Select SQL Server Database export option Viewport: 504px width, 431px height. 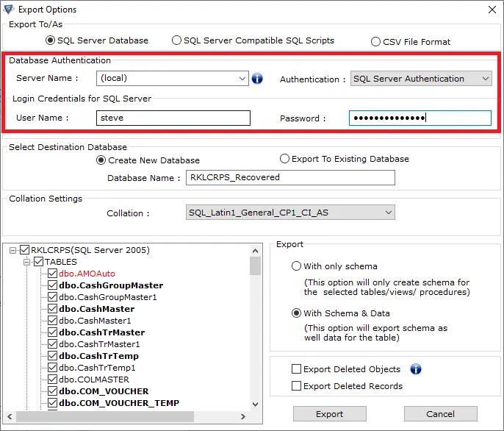pyautogui.click(x=40, y=40)
